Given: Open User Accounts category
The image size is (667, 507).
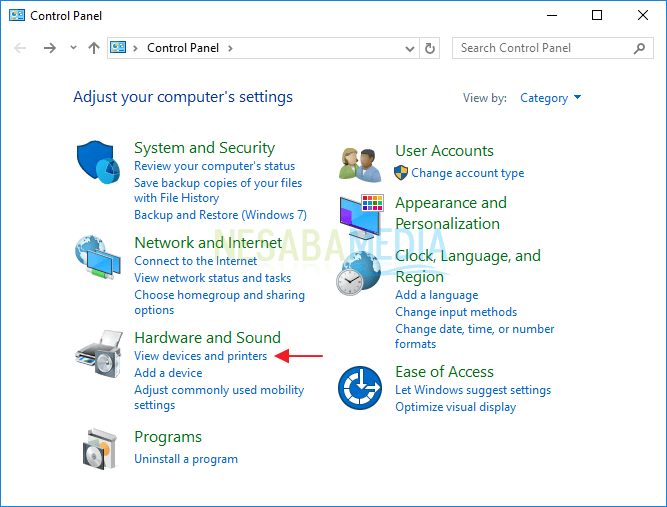Looking at the screenshot, I should (x=444, y=151).
